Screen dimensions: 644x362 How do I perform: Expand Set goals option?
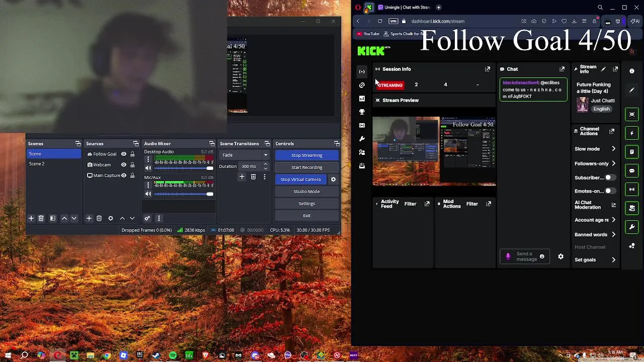pyautogui.click(x=596, y=260)
